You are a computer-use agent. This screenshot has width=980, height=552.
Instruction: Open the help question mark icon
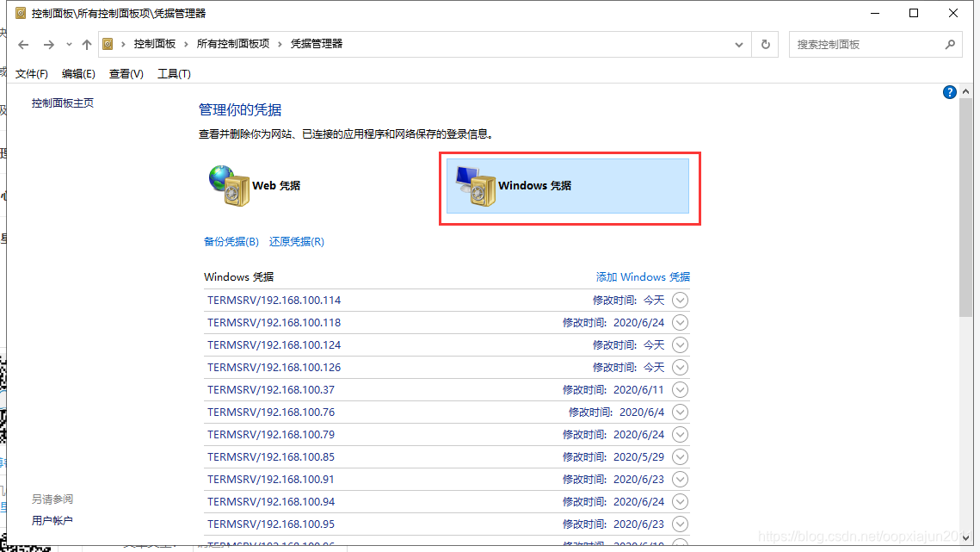pos(949,93)
